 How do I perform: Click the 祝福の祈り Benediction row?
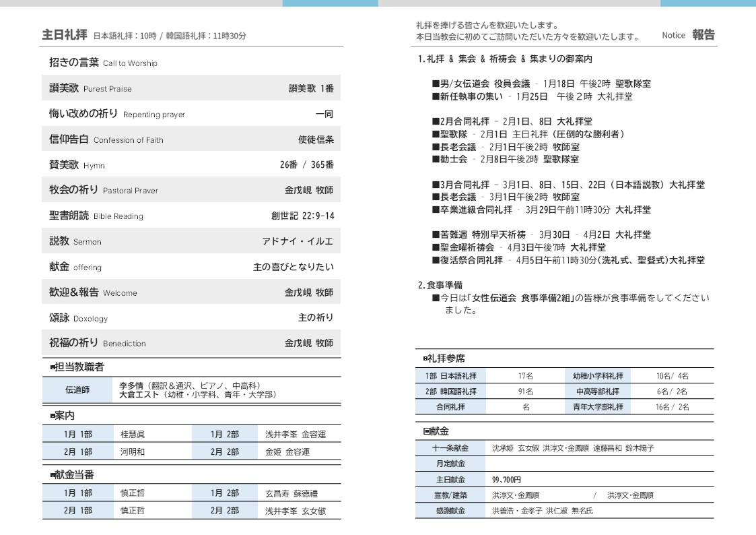pyautogui.click(x=191, y=343)
